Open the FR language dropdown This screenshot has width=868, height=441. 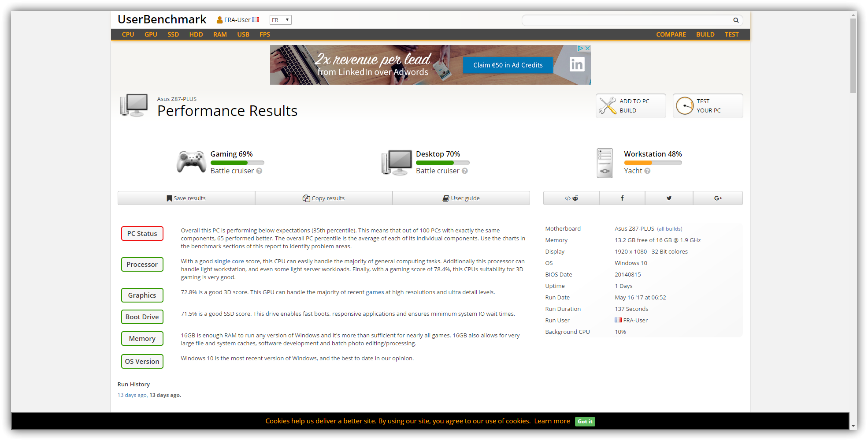(281, 20)
